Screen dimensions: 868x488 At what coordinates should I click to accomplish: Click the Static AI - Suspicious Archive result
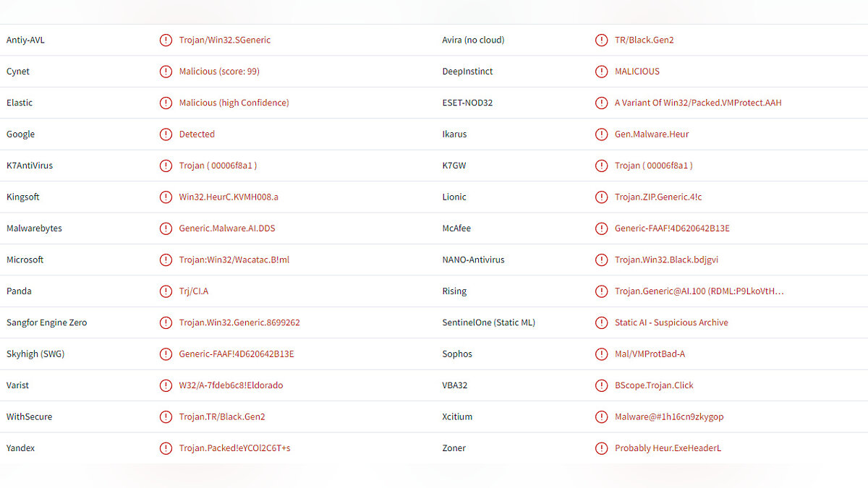point(671,322)
